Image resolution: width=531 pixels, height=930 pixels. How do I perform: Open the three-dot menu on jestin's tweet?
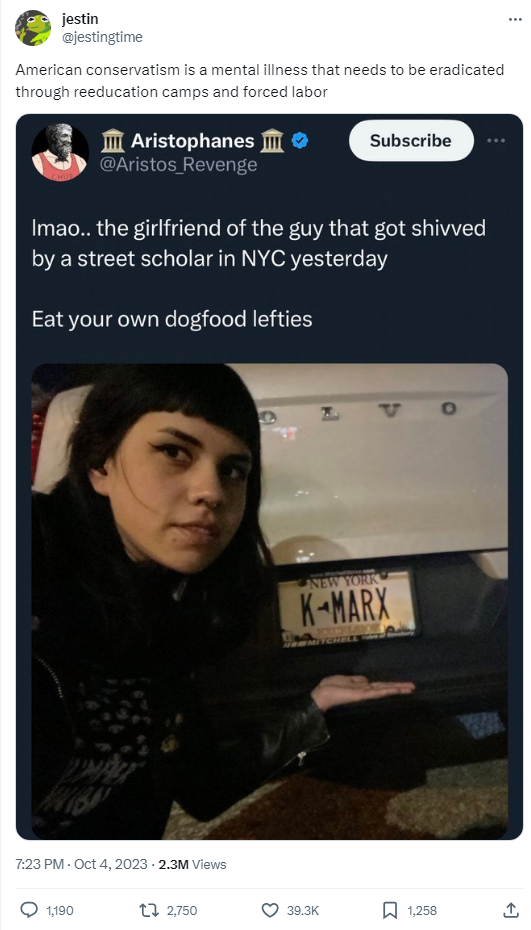click(x=515, y=20)
